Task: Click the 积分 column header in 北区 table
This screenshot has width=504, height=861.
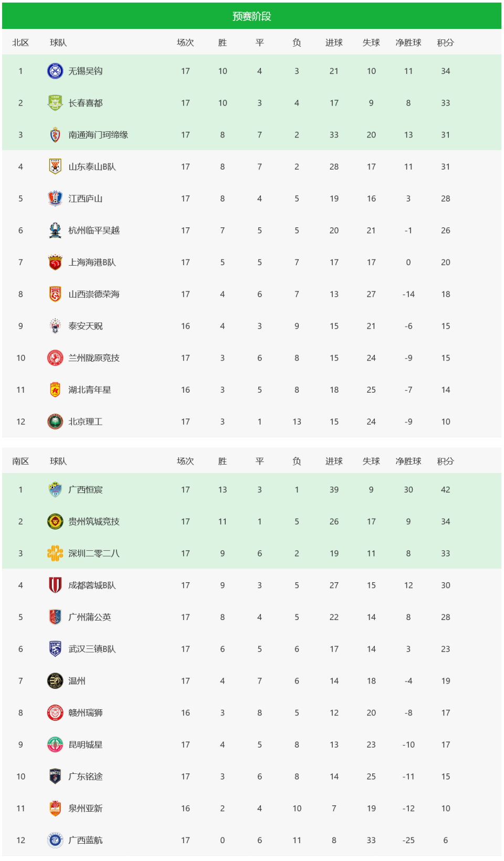Action: tap(445, 43)
